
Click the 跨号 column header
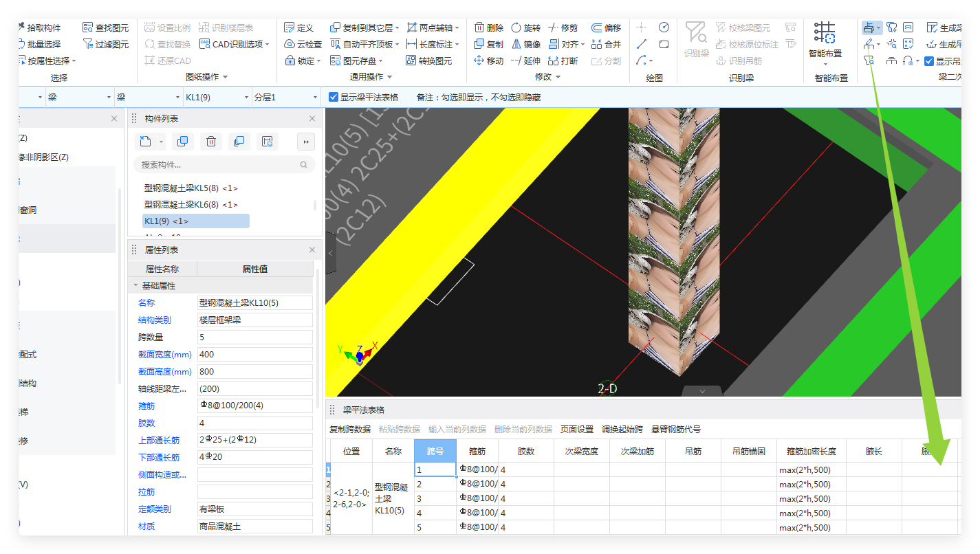pyautogui.click(x=435, y=451)
